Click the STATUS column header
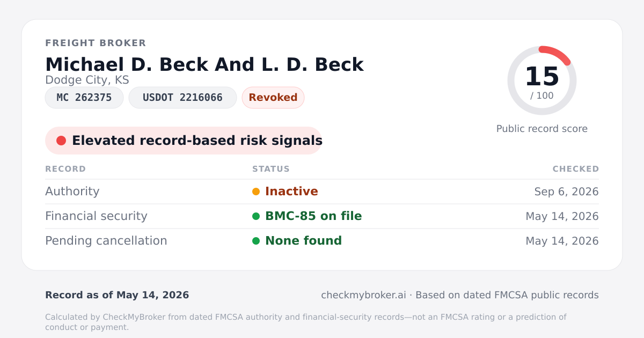This screenshot has width=644, height=338. point(271,169)
